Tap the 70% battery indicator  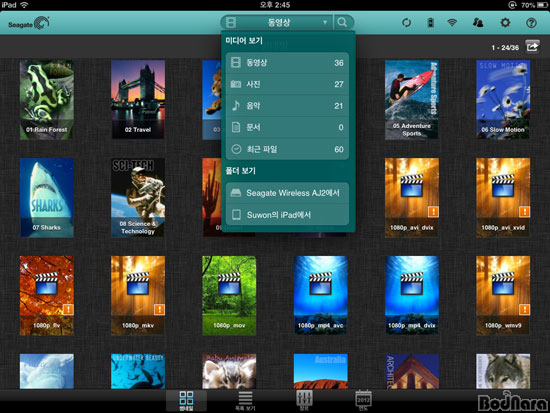[x=534, y=5]
